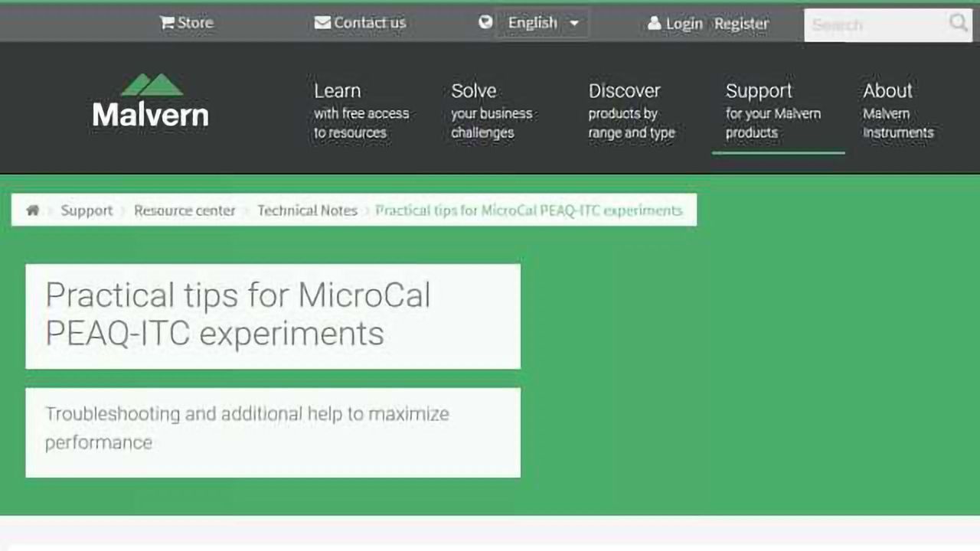
Task: Click the Malvern logo
Action: 151,100
